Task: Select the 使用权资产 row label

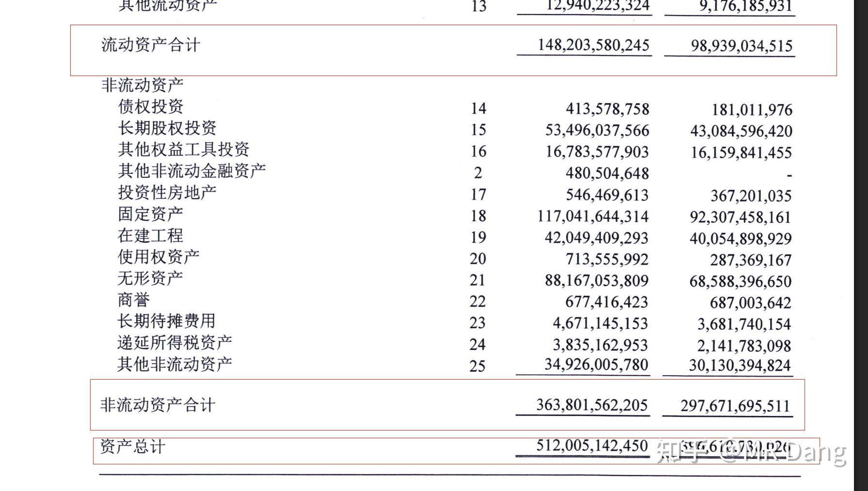Action: point(159,257)
